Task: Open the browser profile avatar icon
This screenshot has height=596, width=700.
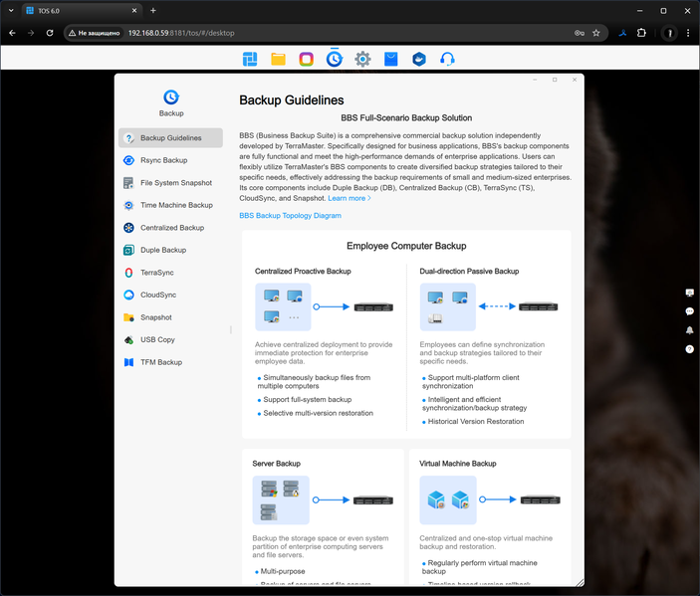Action: pos(669,33)
